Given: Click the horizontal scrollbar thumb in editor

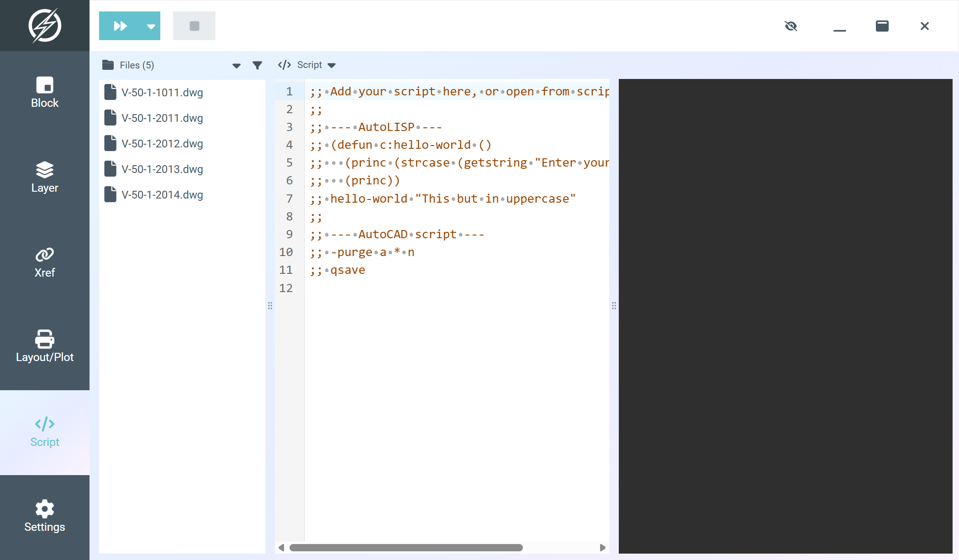Looking at the screenshot, I should point(406,548).
